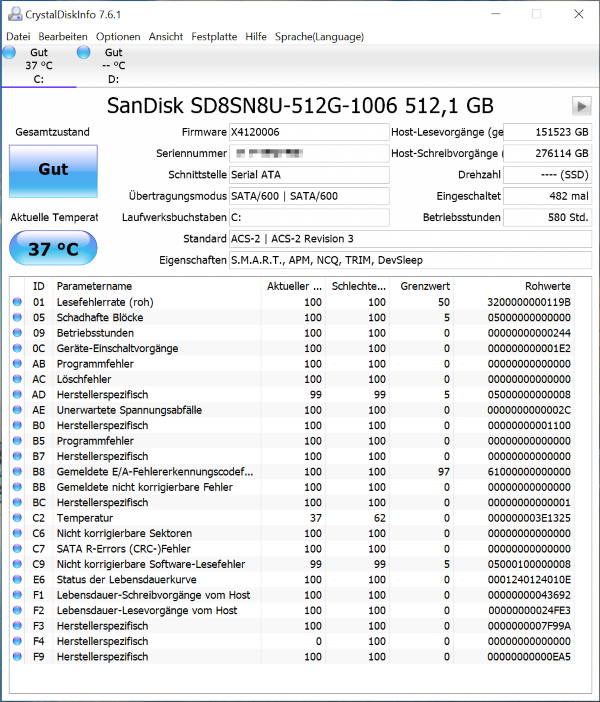Click the Parametername column header
The width and height of the screenshot is (600, 702).
[x=157, y=286]
